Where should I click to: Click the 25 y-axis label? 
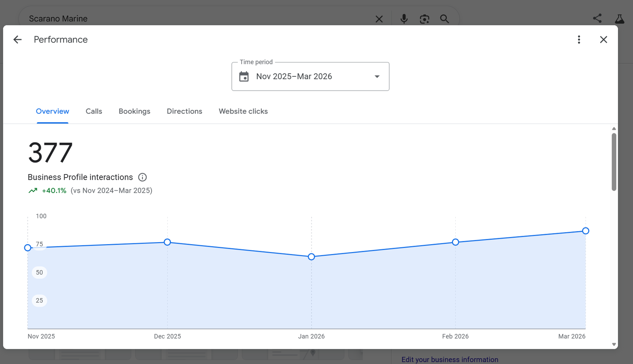pyautogui.click(x=40, y=300)
